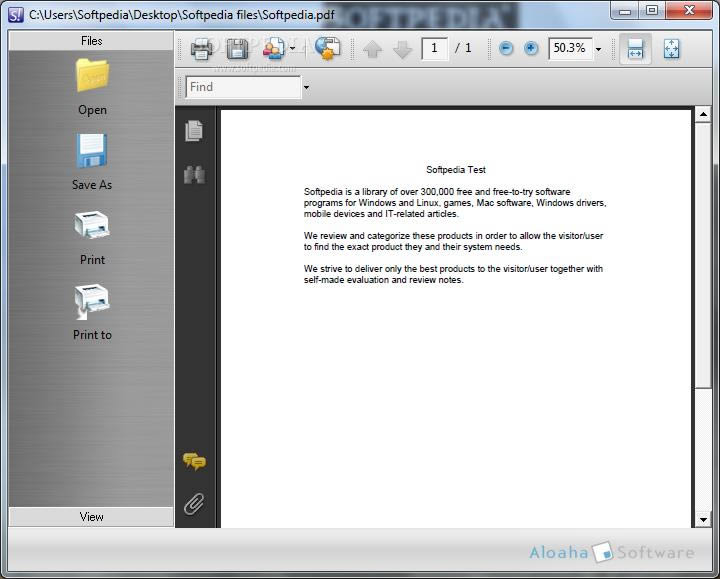
Task: Expand the Find options dropdown arrow
Action: [306, 87]
